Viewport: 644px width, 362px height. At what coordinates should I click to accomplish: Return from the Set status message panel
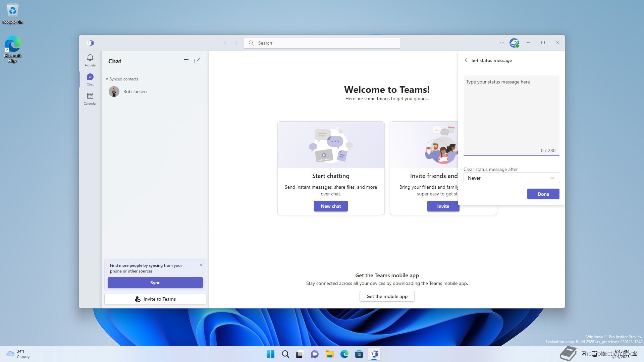[466, 60]
